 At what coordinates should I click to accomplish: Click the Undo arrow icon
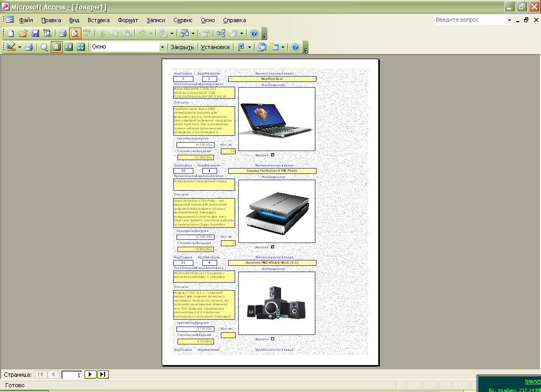[142, 33]
